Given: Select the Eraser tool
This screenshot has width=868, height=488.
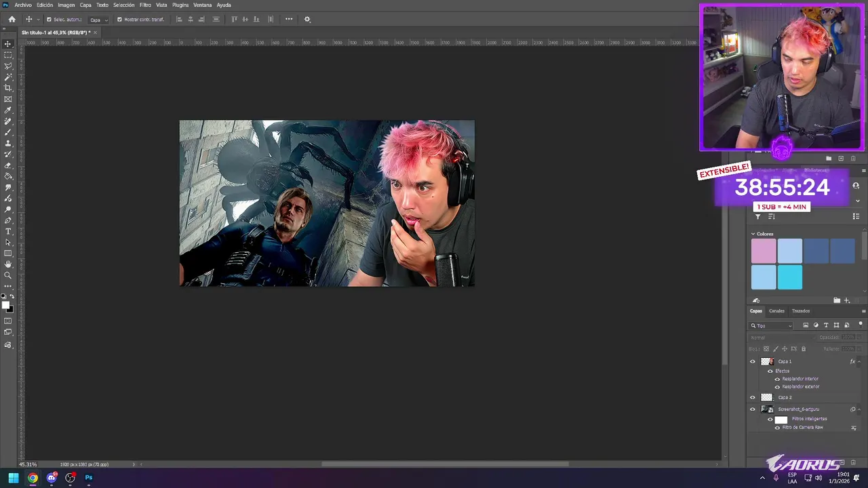Looking at the screenshot, I should (x=8, y=165).
